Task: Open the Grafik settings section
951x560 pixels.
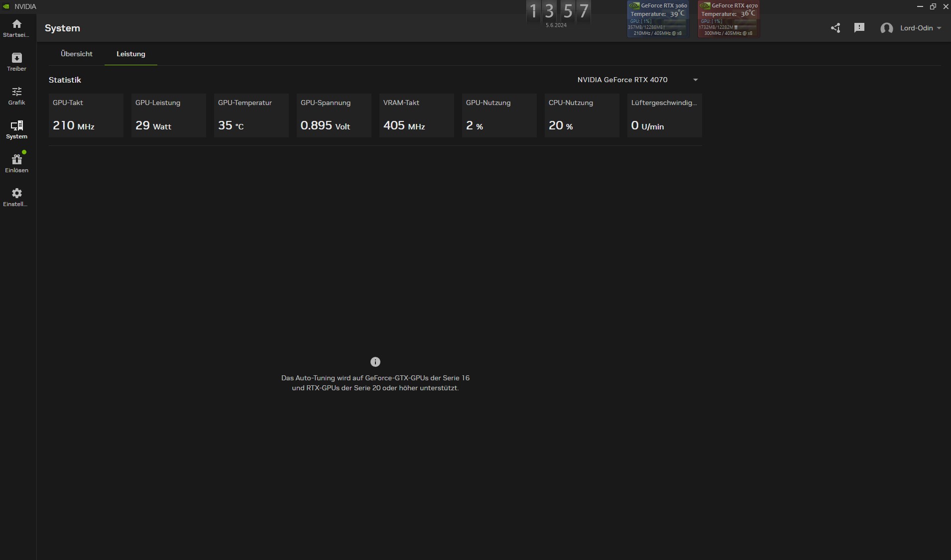Action: click(16, 96)
